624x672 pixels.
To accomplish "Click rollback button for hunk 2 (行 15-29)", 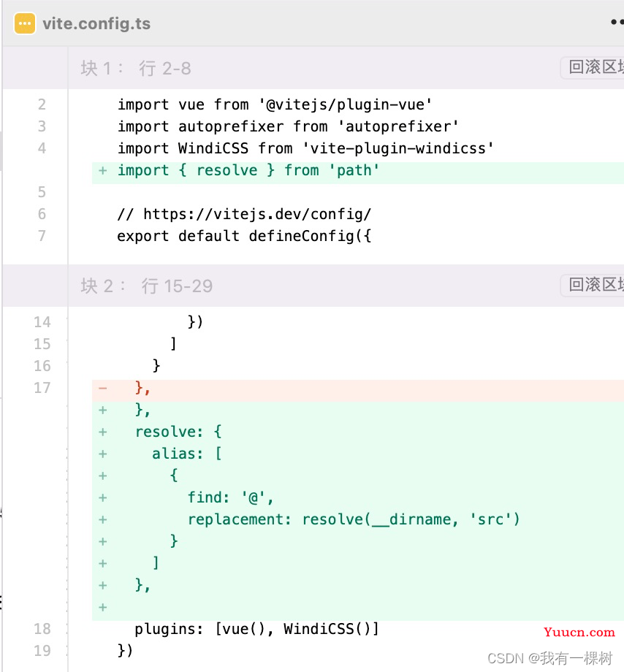I will (x=593, y=285).
